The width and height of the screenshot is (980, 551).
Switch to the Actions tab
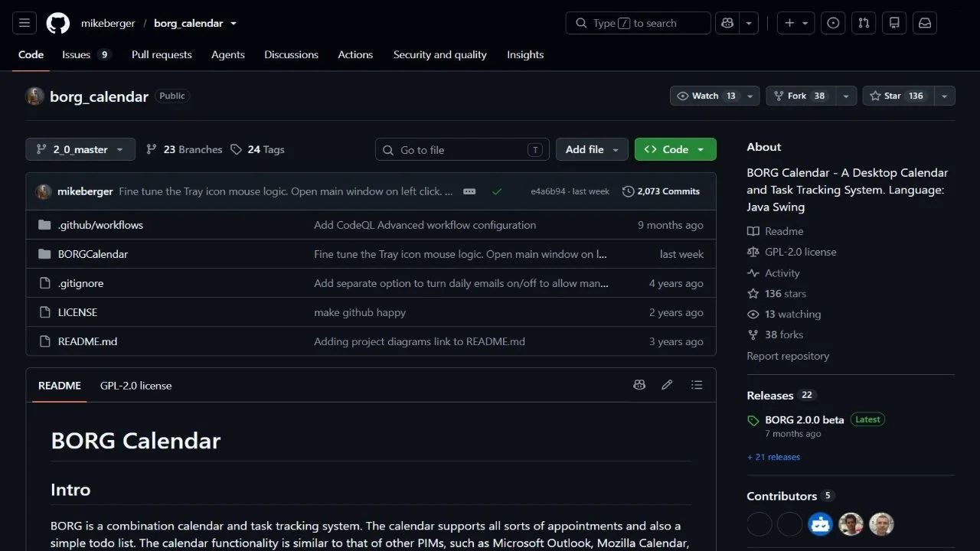pos(355,55)
